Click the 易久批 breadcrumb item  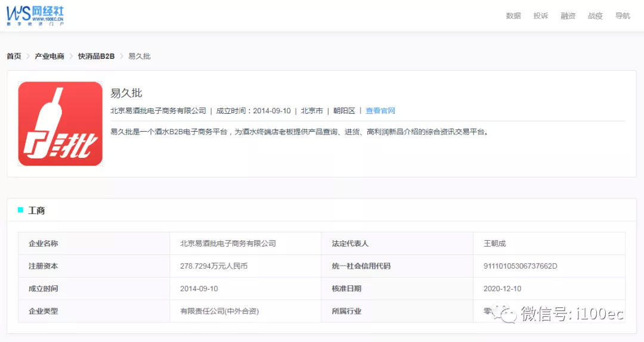pyautogui.click(x=140, y=56)
